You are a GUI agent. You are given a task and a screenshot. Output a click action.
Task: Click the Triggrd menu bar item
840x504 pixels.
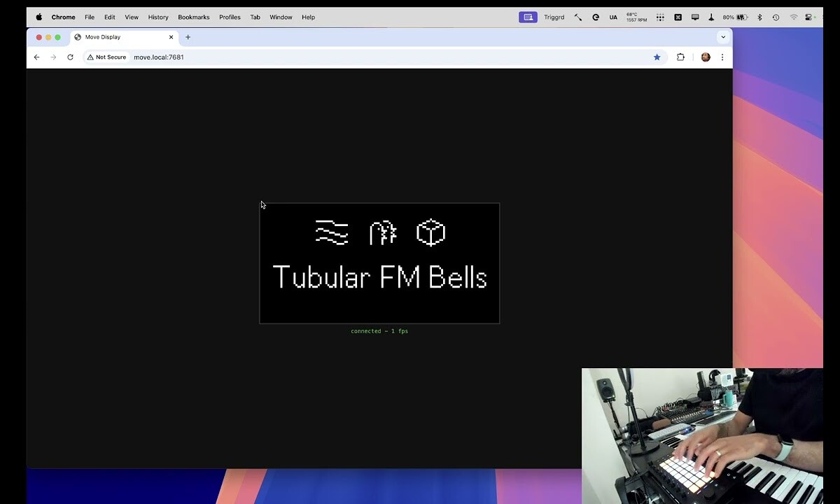click(554, 17)
